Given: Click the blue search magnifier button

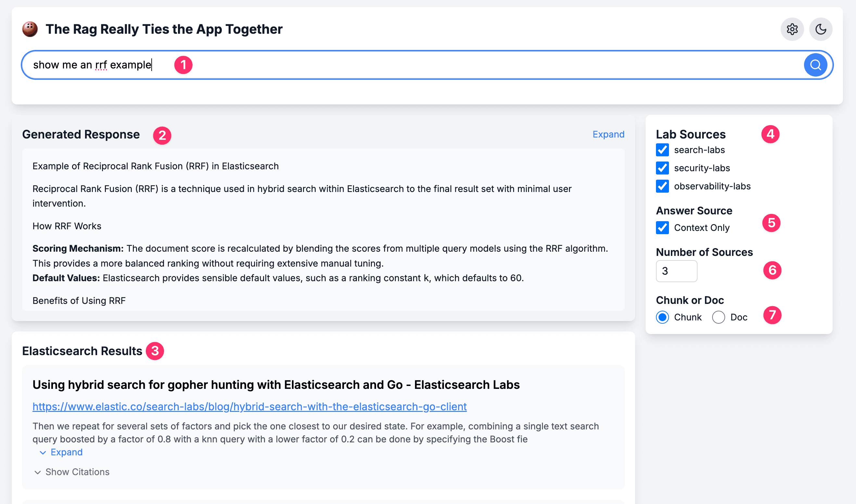Looking at the screenshot, I should pos(815,65).
